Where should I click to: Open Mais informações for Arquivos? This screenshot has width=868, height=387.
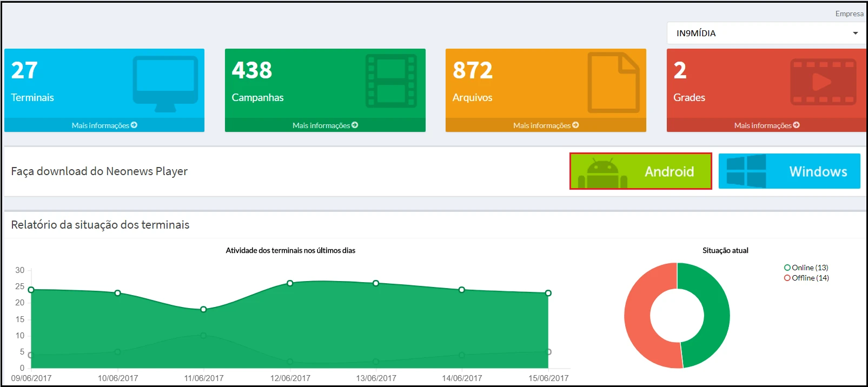(x=546, y=125)
